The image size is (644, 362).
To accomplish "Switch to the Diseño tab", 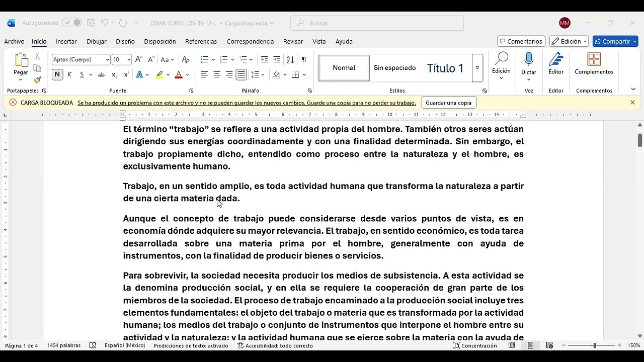I will point(125,41).
